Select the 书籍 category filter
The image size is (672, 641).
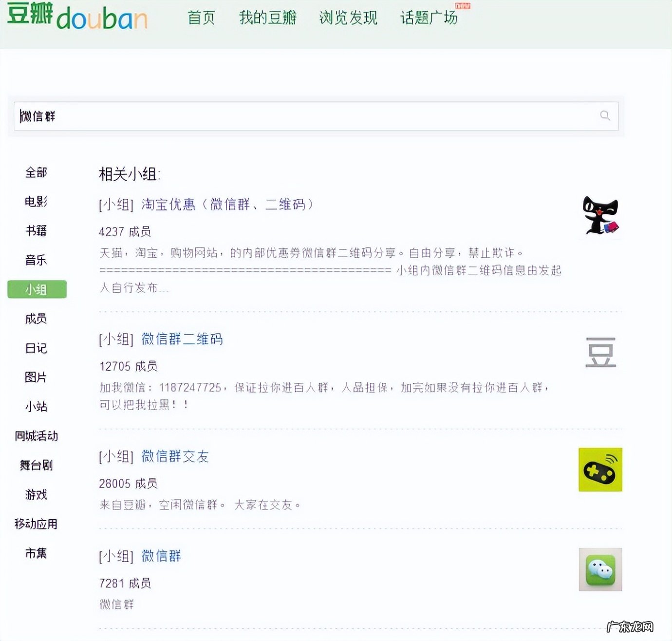coord(37,231)
